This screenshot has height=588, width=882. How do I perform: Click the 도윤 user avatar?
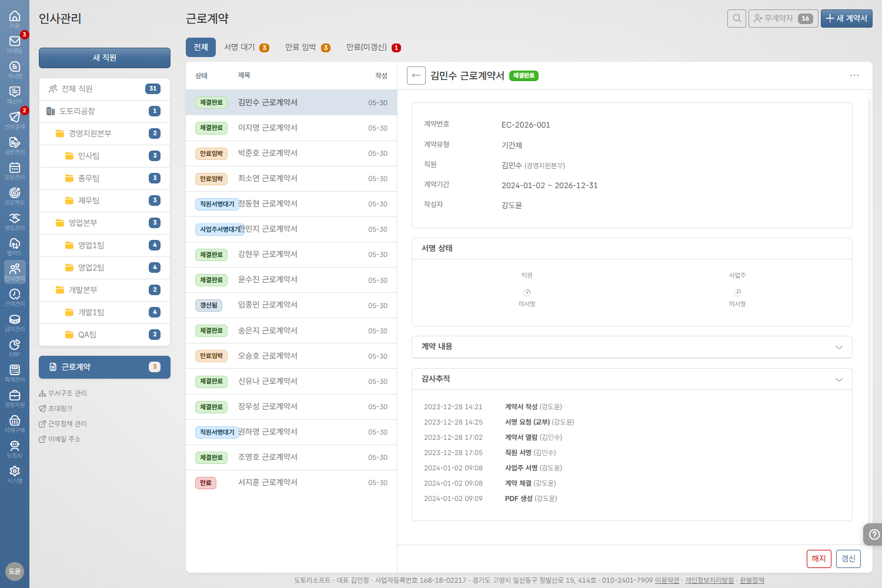(15, 571)
